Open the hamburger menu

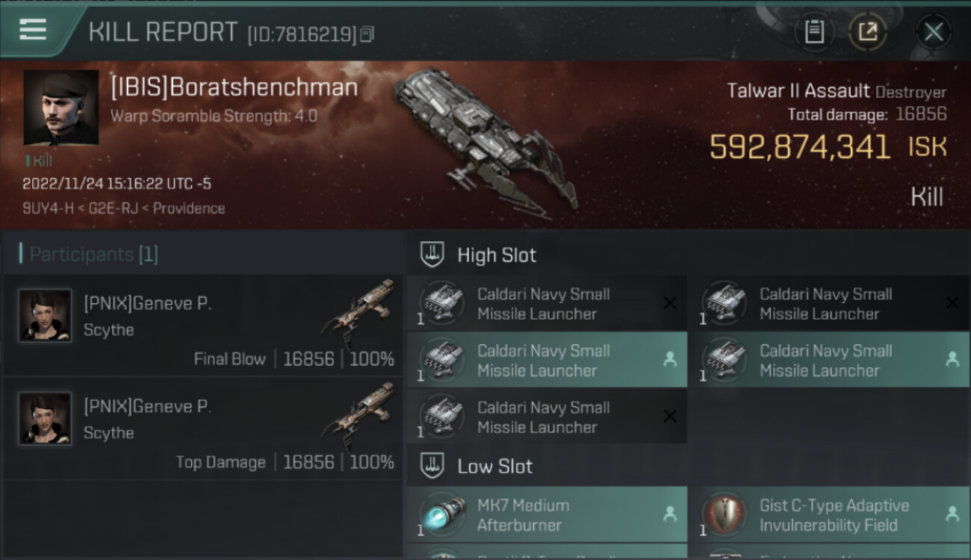pyautogui.click(x=33, y=30)
